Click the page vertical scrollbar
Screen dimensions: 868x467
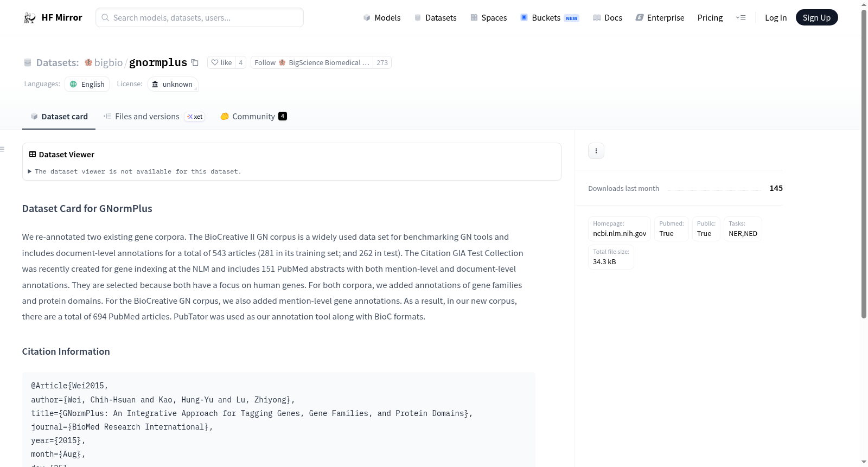[864, 163]
